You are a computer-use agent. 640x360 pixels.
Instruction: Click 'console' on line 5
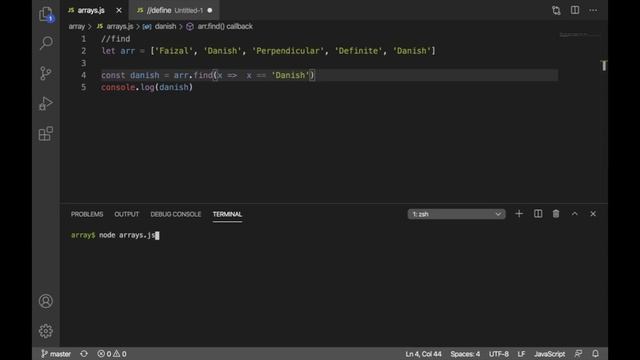(118, 87)
